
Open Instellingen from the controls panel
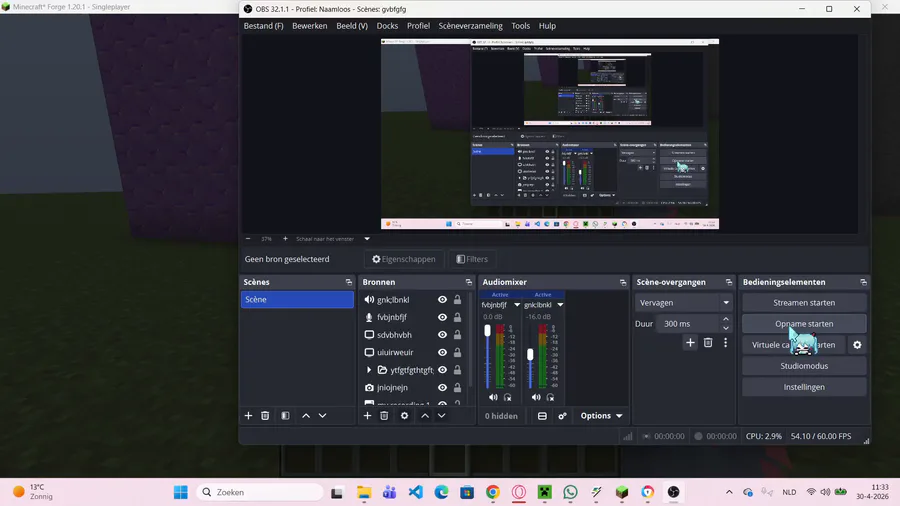click(x=804, y=387)
